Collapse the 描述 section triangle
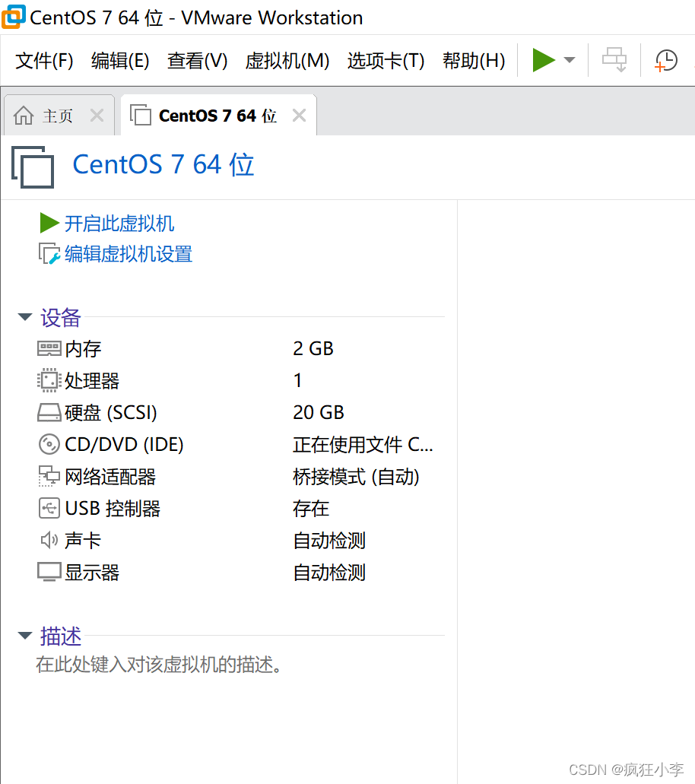The image size is (695, 784). coord(25,636)
